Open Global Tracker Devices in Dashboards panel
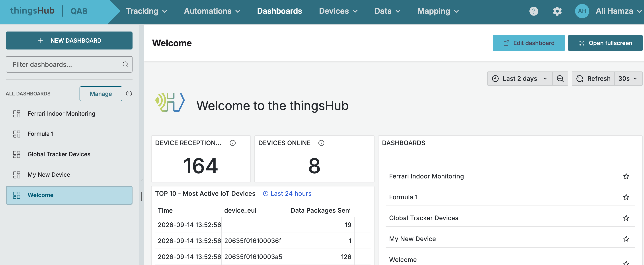This screenshot has height=265, width=644. [x=423, y=218]
